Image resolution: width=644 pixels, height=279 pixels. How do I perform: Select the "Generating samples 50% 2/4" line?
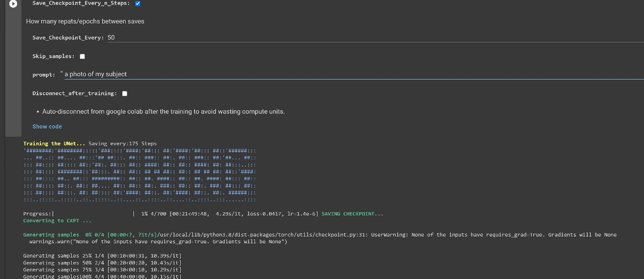coord(102,263)
